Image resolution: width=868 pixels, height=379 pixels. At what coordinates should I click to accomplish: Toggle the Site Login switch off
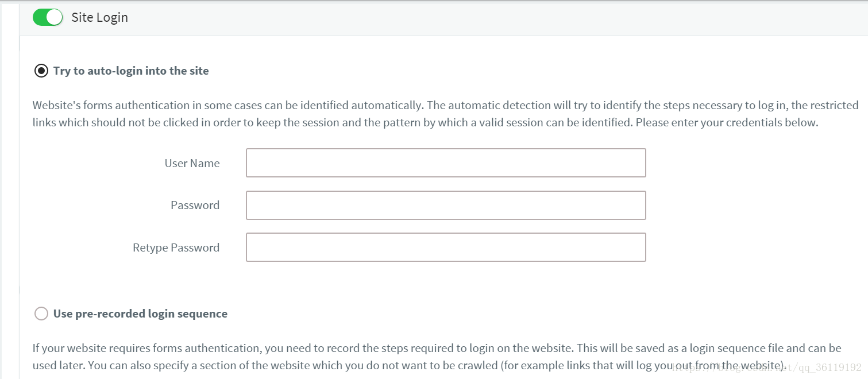pyautogui.click(x=48, y=17)
